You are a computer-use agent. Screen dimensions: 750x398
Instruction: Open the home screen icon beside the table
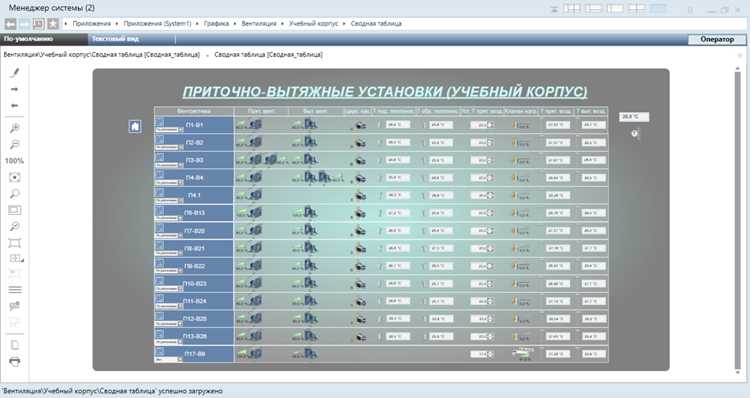[135, 126]
